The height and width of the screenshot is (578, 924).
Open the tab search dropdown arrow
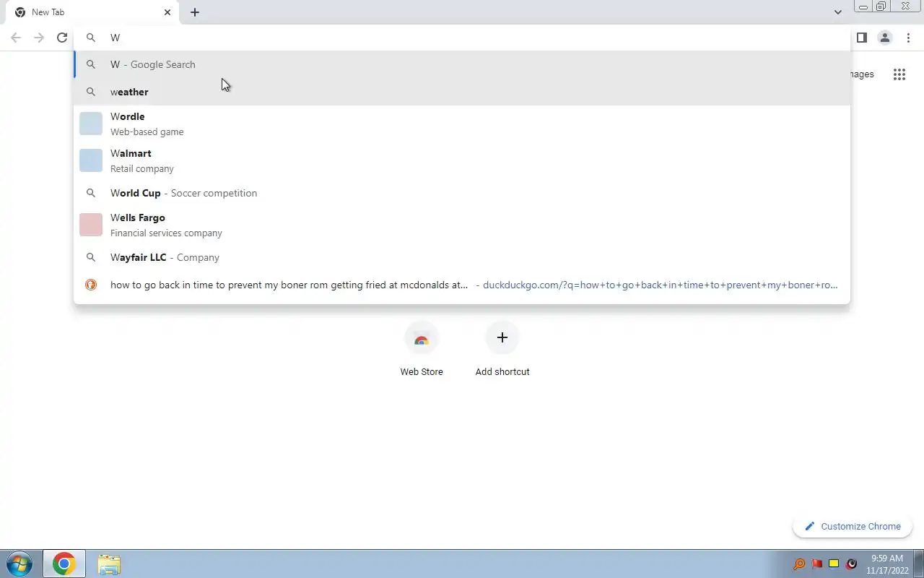pyautogui.click(x=837, y=12)
